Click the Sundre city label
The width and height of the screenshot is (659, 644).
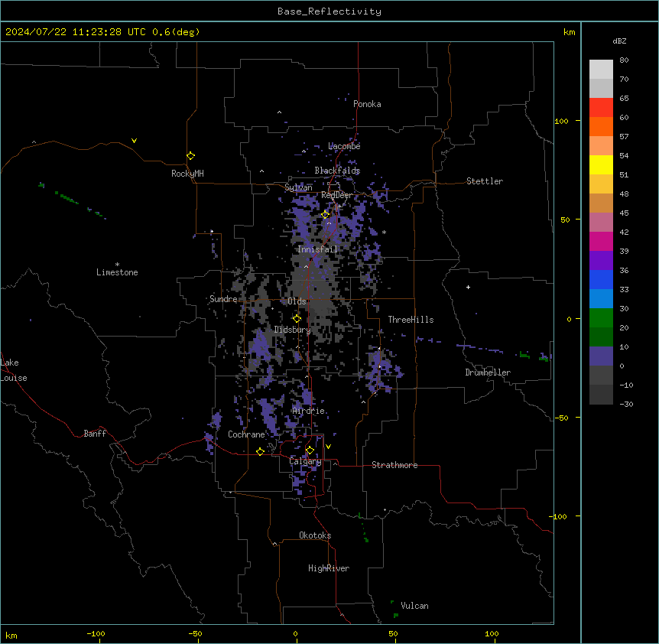point(223,299)
